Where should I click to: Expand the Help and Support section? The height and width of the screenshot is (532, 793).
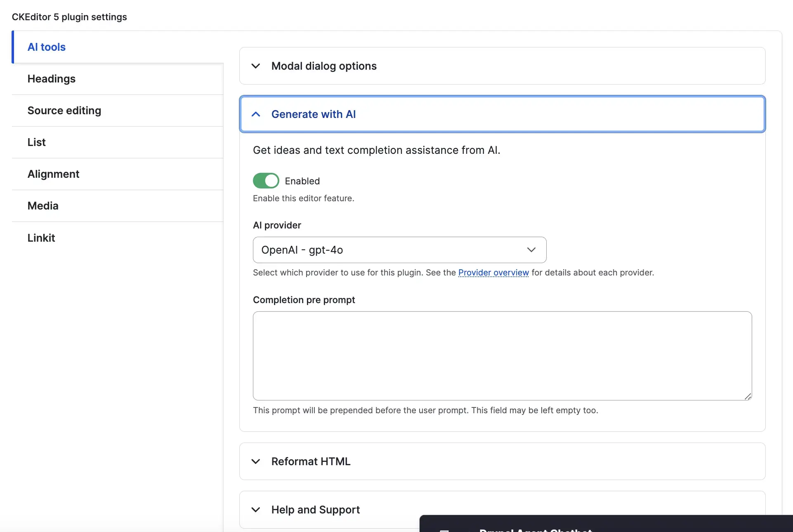[x=316, y=510]
